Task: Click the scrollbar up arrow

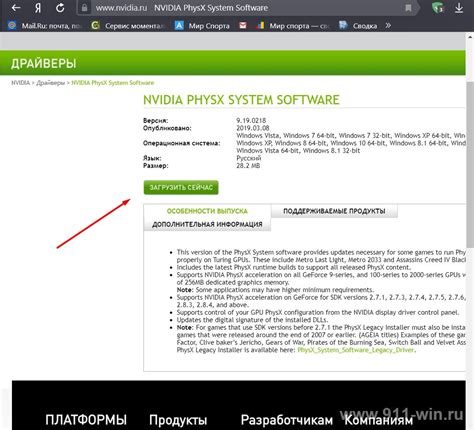Action: click(470, 37)
